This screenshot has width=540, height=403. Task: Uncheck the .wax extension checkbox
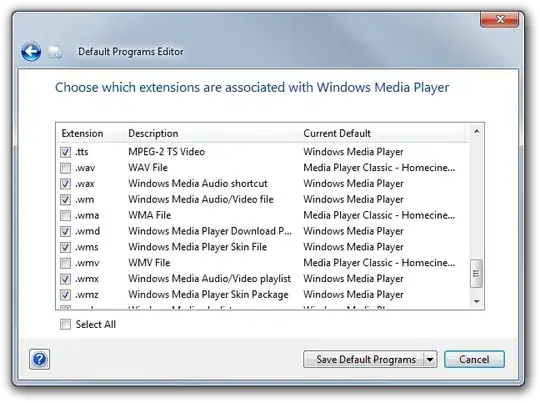coord(65,184)
